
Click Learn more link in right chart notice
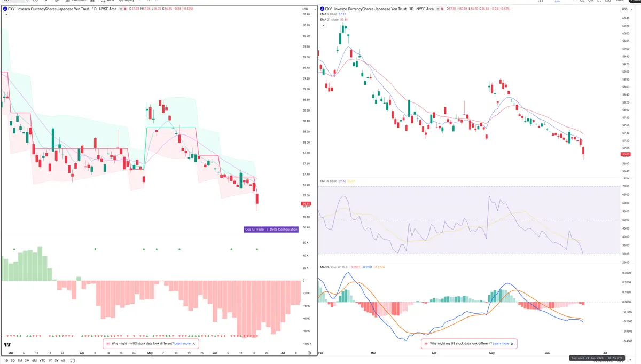point(501,344)
